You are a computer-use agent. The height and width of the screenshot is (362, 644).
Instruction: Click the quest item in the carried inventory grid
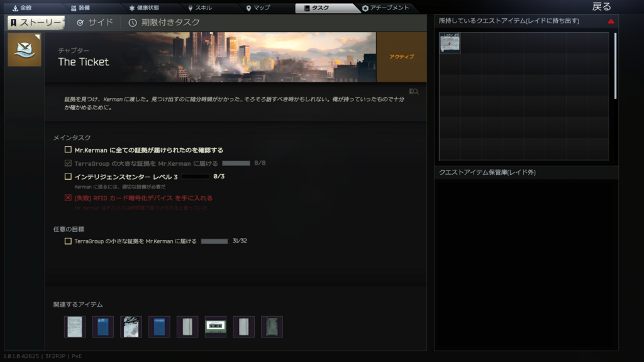450,43
